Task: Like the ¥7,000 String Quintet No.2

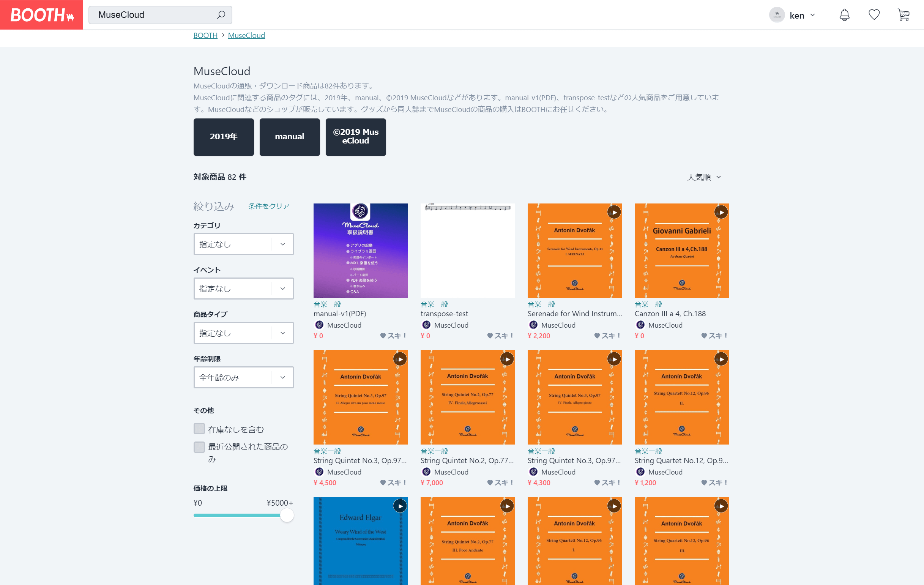Action: pyautogui.click(x=500, y=483)
